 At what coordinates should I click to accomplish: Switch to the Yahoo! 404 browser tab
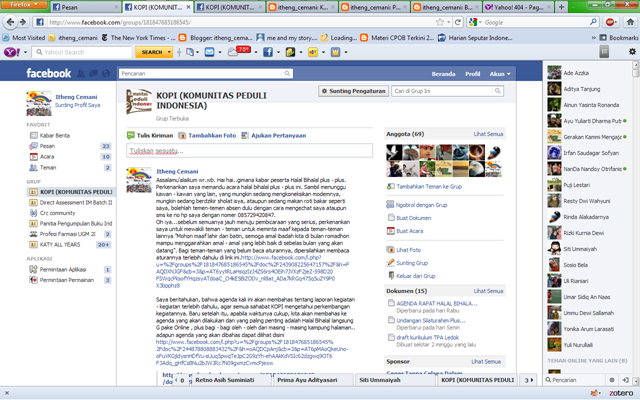click(x=518, y=7)
